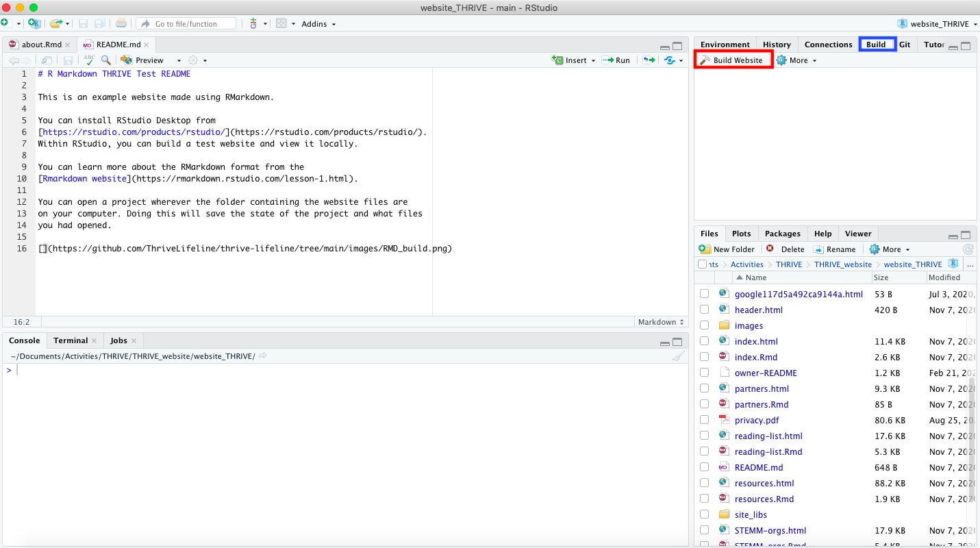Viewport: 980px width, 548px height.
Task: Open the index.Rmd file link
Action: tap(756, 357)
